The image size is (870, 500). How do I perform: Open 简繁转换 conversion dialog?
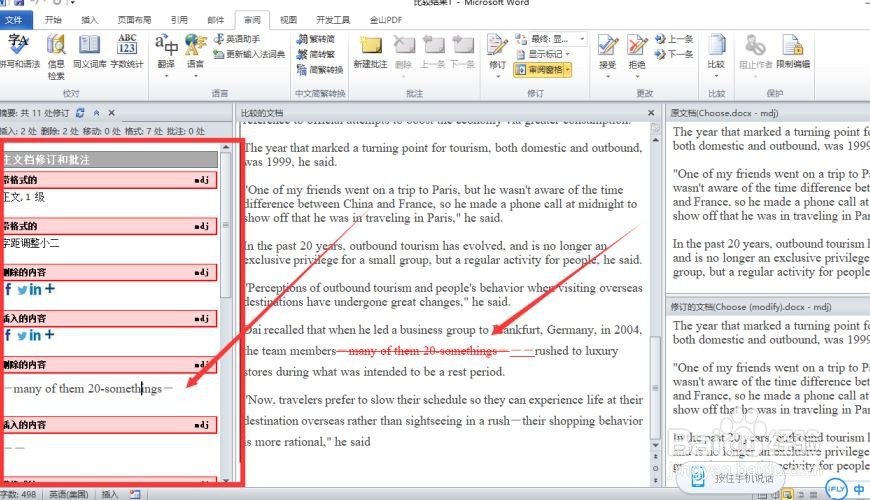pyautogui.click(x=320, y=69)
